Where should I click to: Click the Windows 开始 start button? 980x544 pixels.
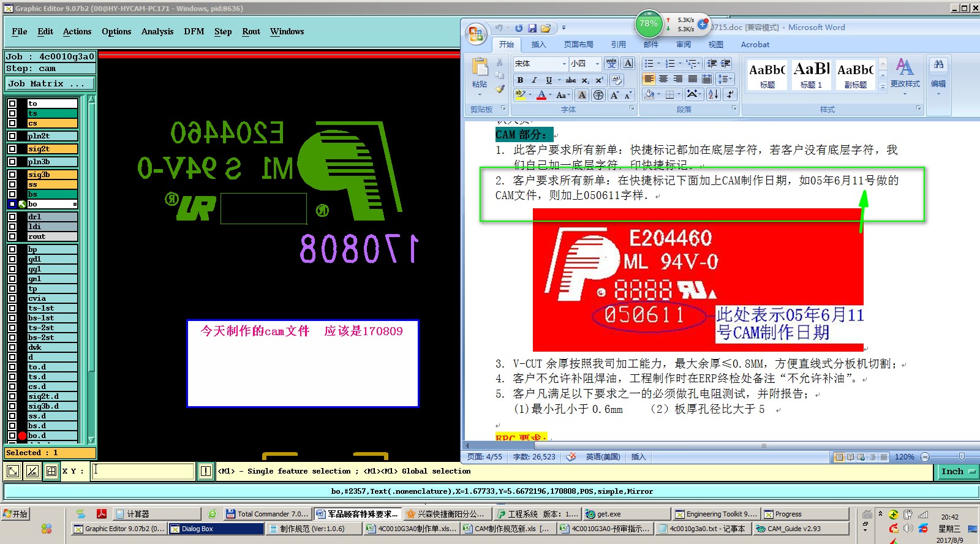(15, 514)
